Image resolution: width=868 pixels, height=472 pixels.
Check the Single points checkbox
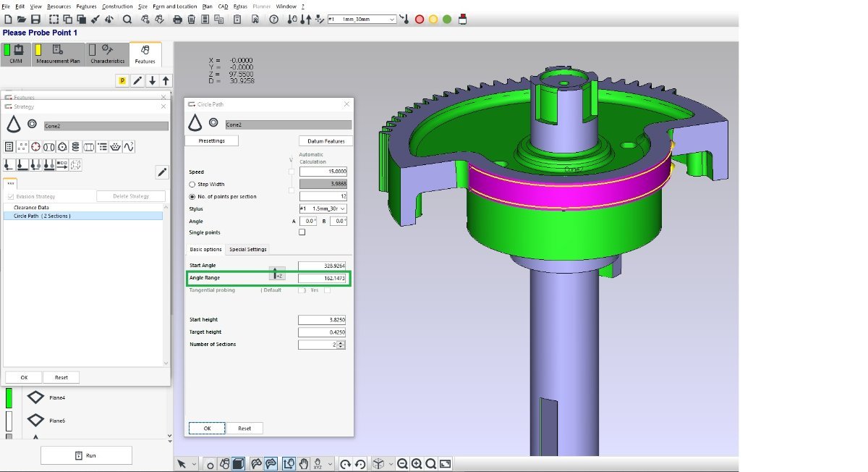pos(302,232)
